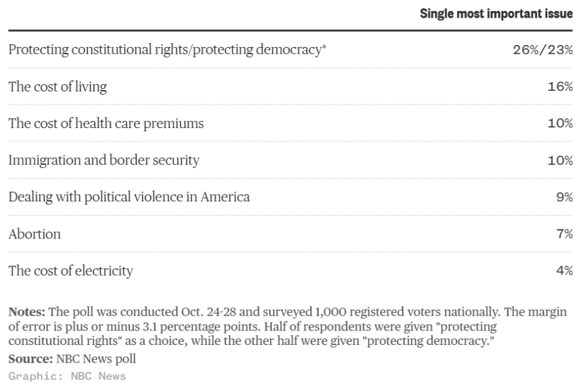Click the asterisk after "protecting democracy"
This screenshot has height=390, width=588.
tap(324, 48)
